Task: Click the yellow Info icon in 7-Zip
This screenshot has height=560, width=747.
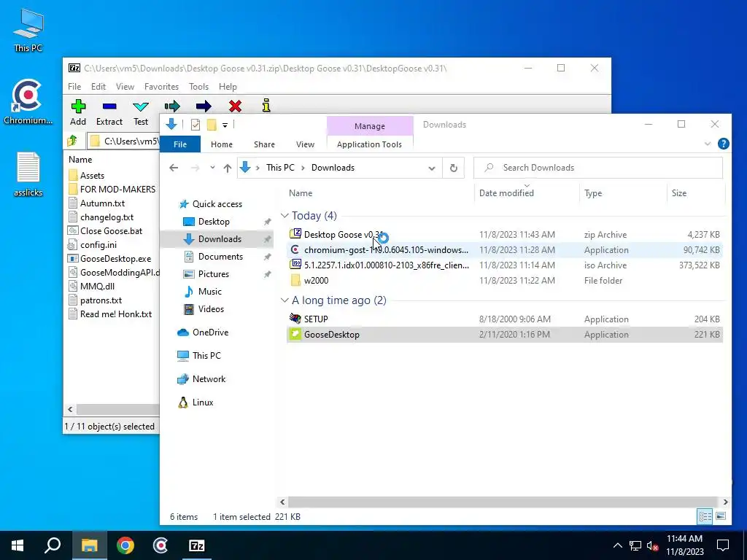Action: 266,106
